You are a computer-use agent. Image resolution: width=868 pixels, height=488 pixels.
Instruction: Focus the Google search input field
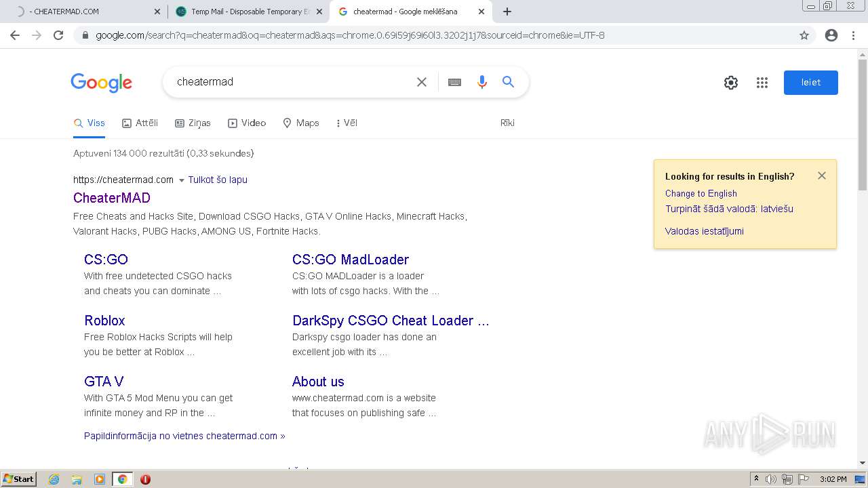click(292, 82)
